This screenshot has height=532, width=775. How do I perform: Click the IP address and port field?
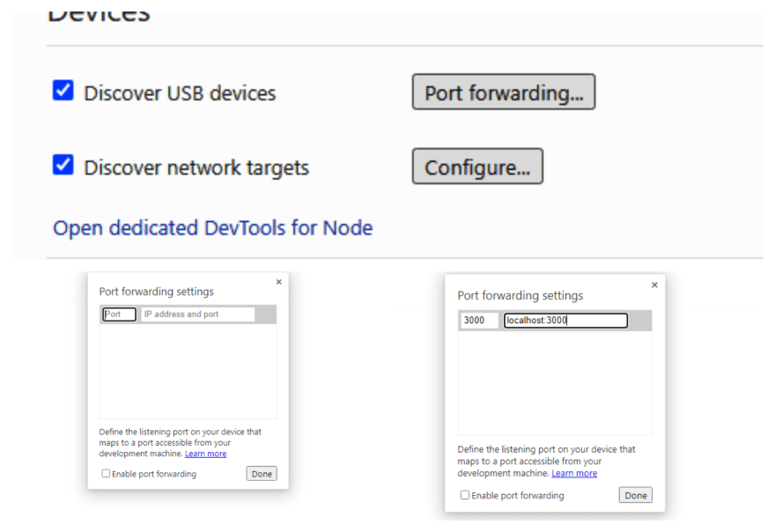click(197, 314)
